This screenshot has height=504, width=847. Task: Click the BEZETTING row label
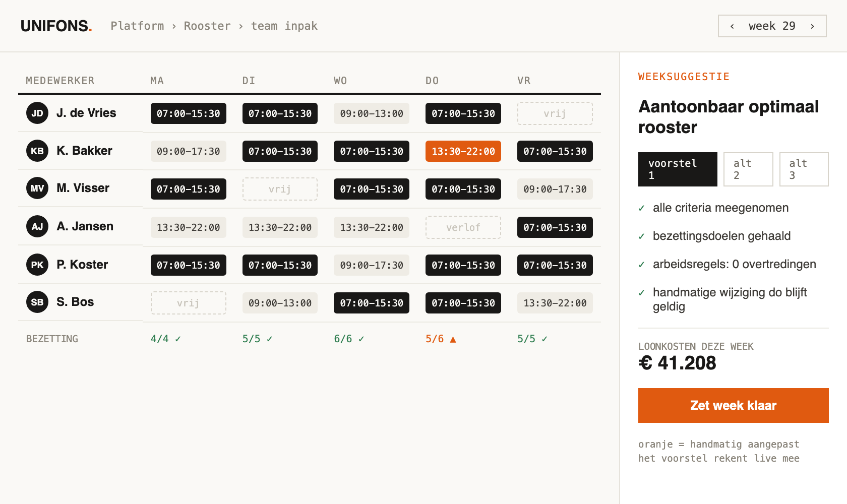pos(52,339)
